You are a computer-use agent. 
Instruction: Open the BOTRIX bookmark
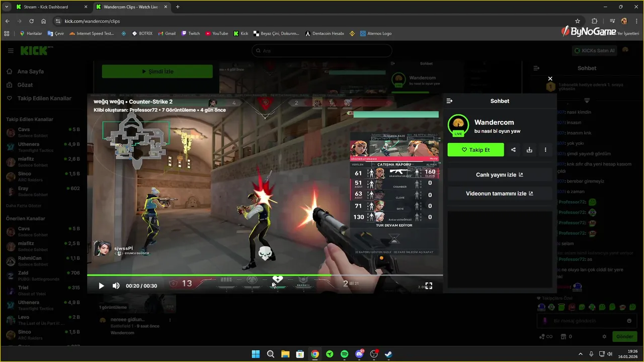click(x=142, y=33)
